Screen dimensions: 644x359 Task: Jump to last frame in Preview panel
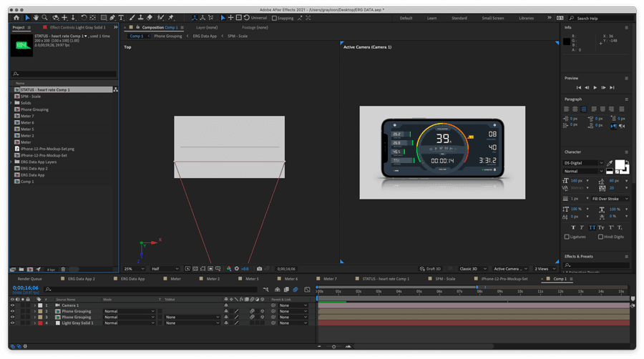tap(612, 87)
